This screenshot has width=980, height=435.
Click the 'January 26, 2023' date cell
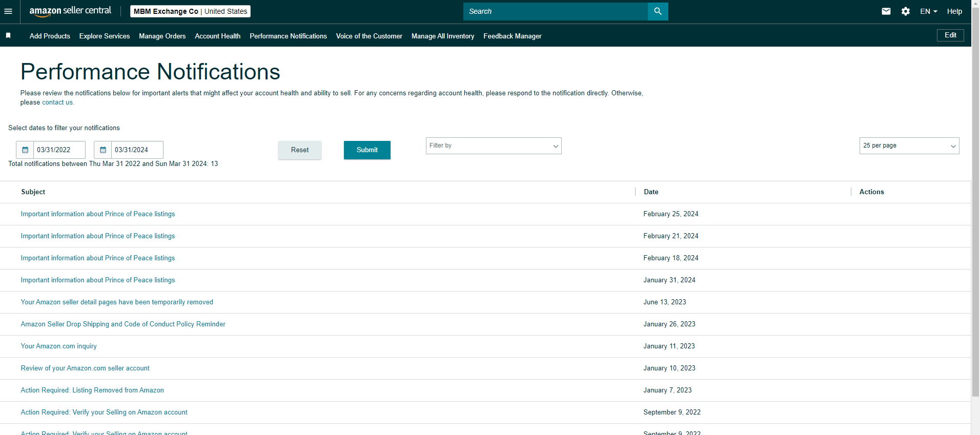point(669,324)
